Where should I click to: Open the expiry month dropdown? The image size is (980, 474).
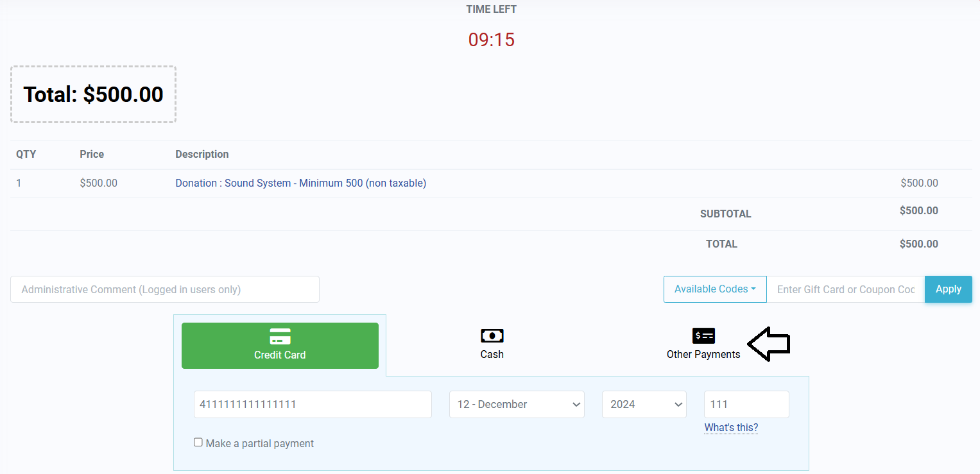517,404
